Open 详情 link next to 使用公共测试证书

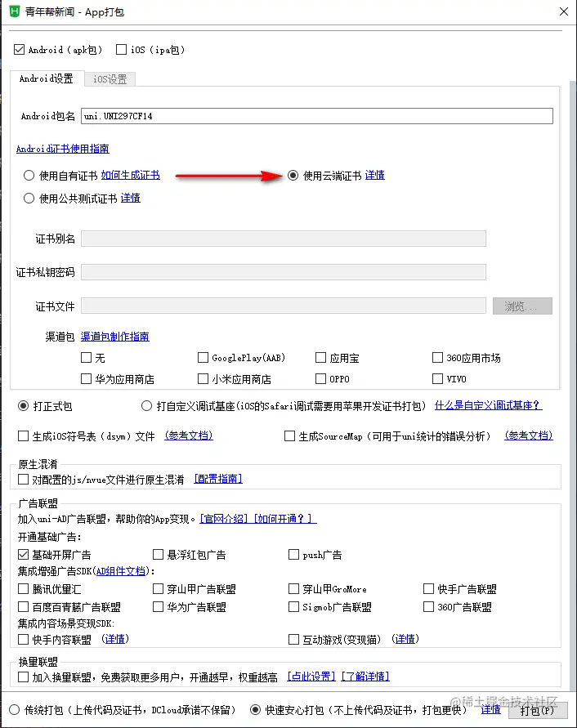(x=131, y=198)
